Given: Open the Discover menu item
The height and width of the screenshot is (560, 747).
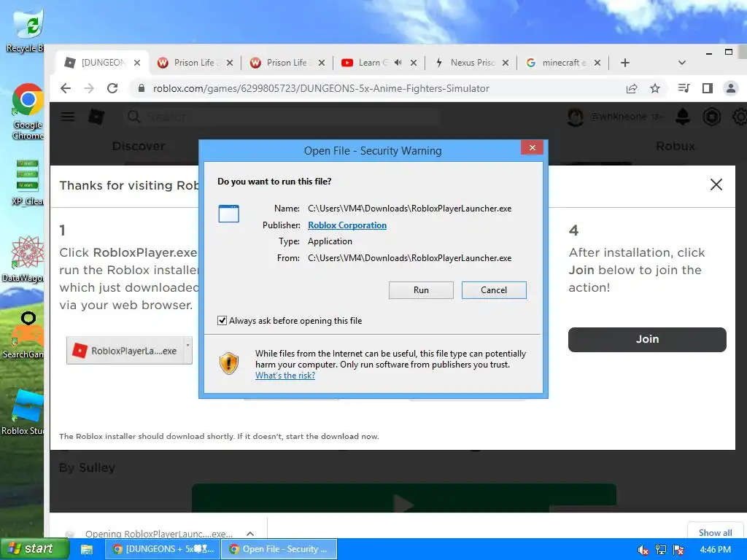Looking at the screenshot, I should click(139, 146).
